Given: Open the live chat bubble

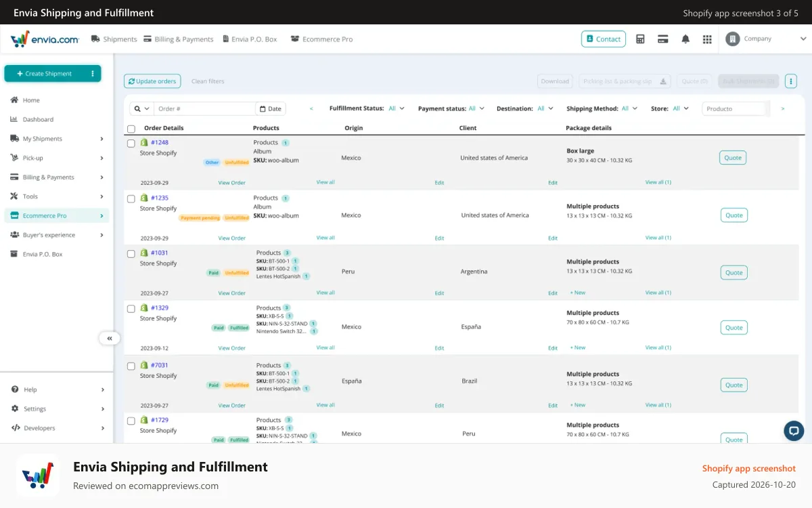Looking at the screenshot, I should coord(794,431).
